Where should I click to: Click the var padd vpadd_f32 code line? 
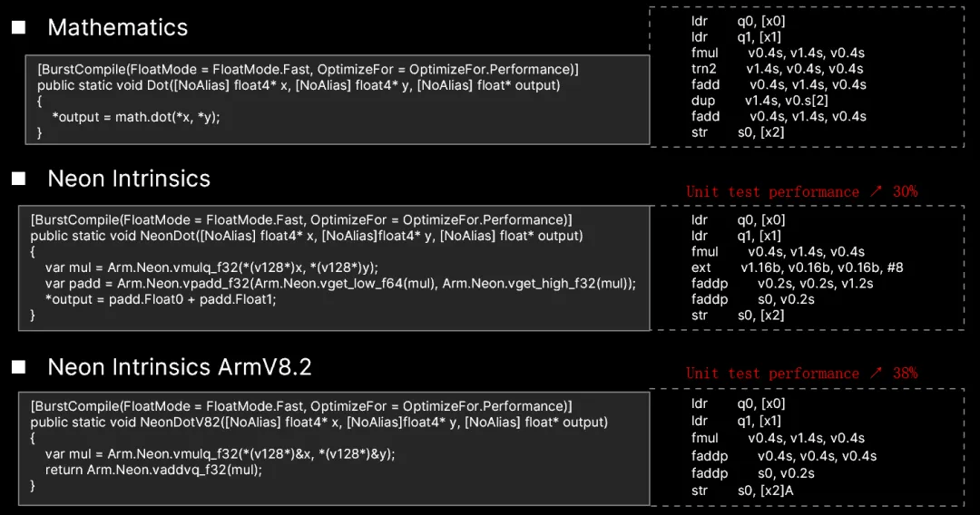click(340, 283)
